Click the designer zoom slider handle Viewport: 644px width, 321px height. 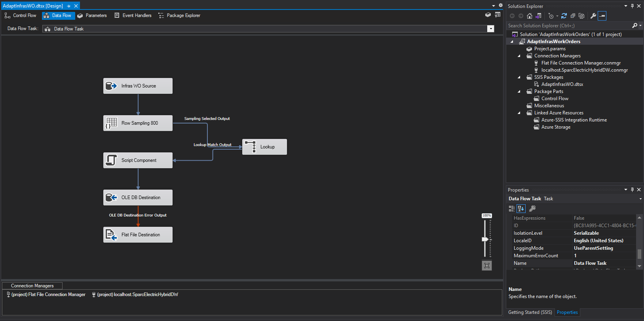[x=485, y=239]
